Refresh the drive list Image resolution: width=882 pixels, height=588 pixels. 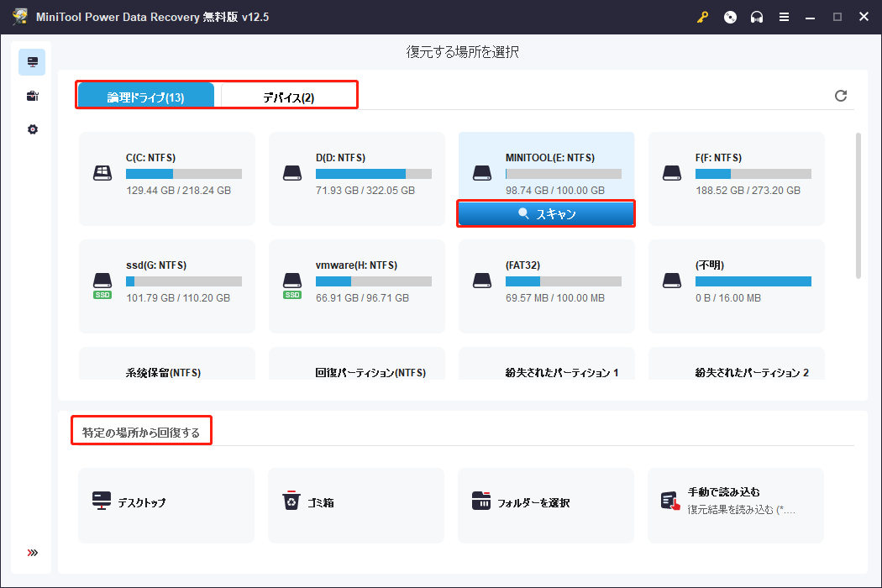(840, 96)
